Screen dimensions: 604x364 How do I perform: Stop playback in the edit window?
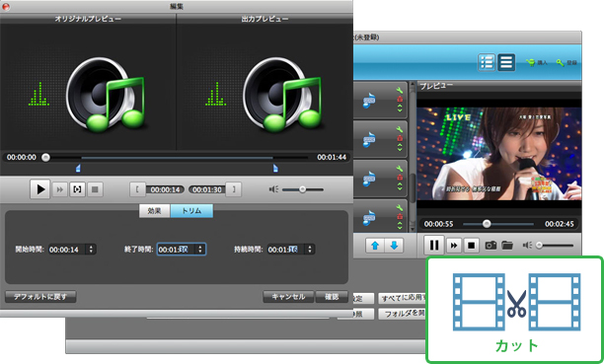point(95,189)
